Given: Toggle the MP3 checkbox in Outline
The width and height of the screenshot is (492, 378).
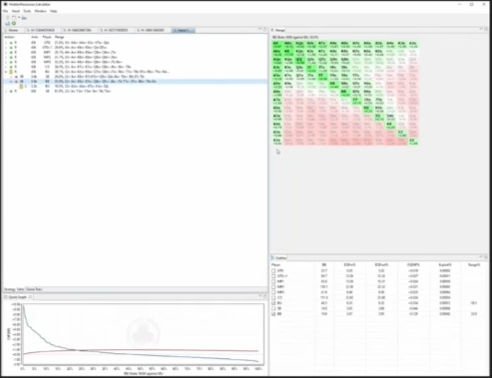Looking at the screenshot, I should coord(273,292).
